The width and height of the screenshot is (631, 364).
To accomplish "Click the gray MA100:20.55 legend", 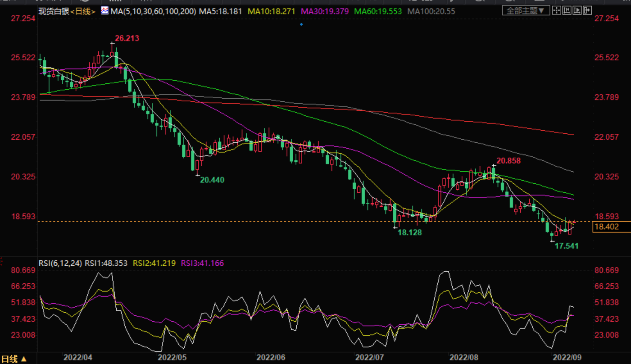I will 431,12.
